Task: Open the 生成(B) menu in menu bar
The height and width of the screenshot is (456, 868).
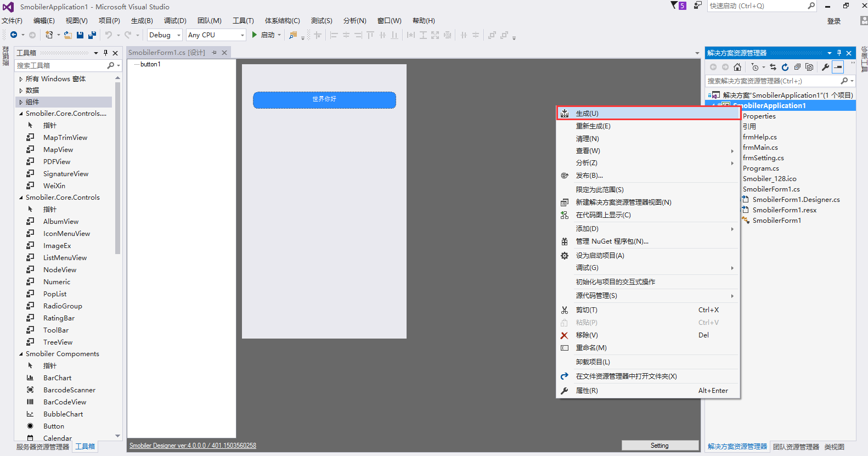Action: [x=142, y=21]
